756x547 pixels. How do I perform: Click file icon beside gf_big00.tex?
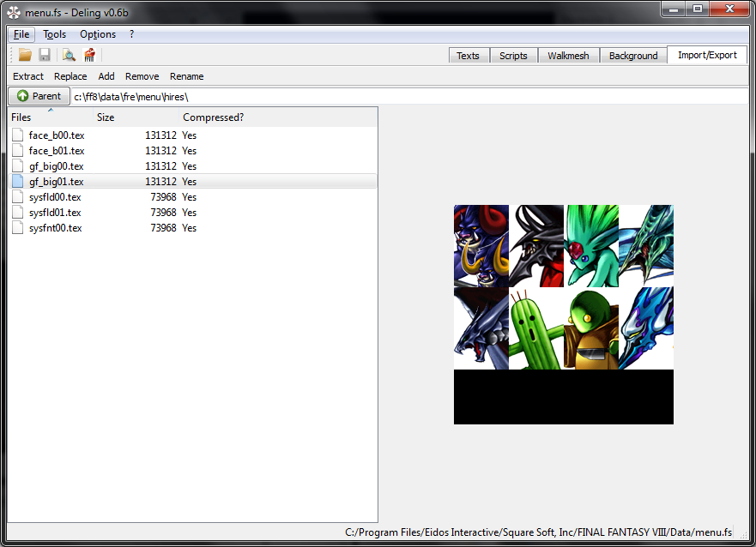(x=18, y=165)
